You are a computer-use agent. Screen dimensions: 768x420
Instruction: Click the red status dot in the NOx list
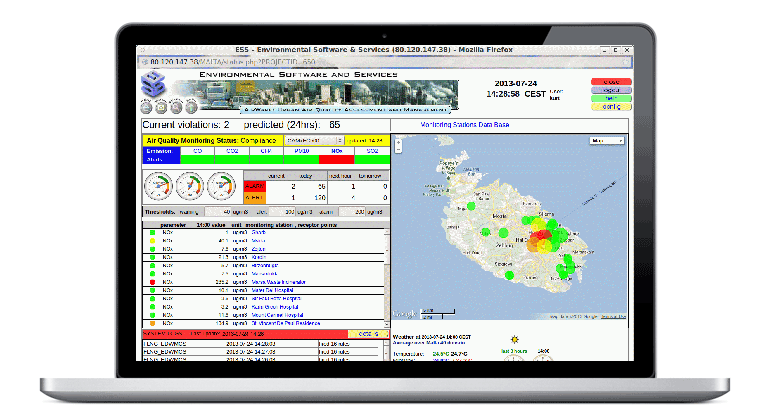[151, 283]
